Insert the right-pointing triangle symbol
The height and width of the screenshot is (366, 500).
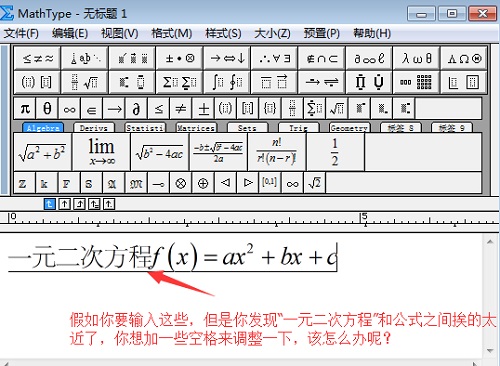coord(248,183)
